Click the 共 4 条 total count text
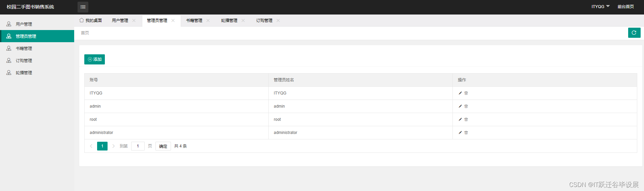This screenshot has width=644, height=191. pyautogui.click(x=180, y=146)
